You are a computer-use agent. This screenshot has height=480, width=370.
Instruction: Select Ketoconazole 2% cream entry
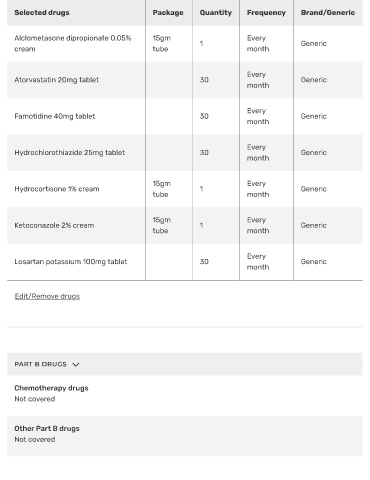point(54,225)
